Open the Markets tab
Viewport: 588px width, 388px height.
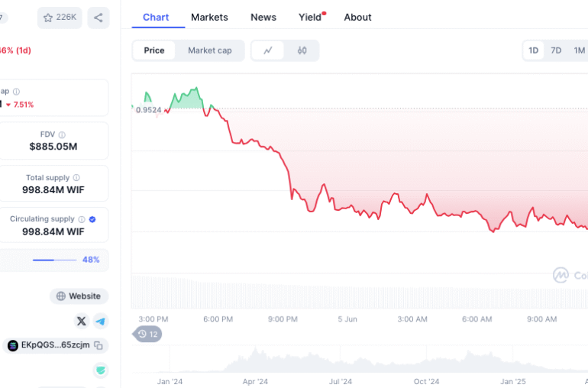[x=209, y=18]
